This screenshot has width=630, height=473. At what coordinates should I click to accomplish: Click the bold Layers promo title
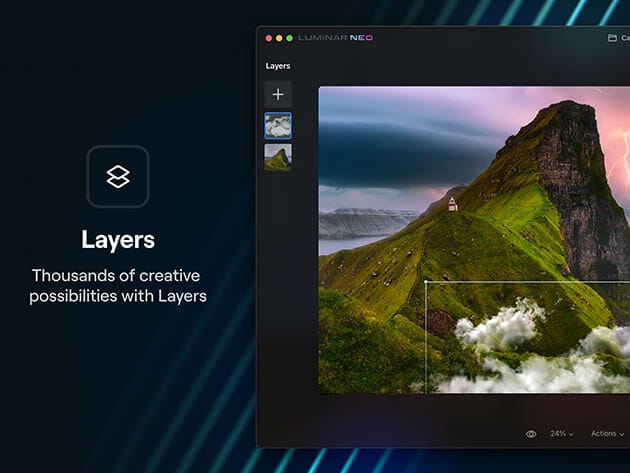pos(118,240)
